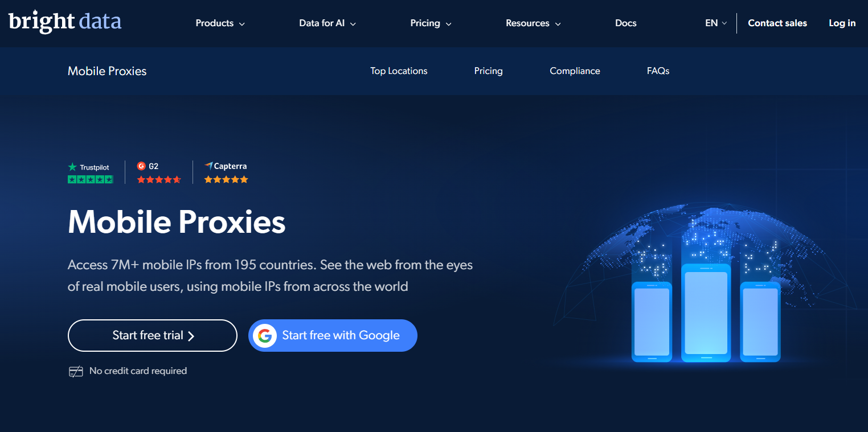Image resolution: width=868 pixels, height=432 pixels.
Task: Click the Start free trial button
Action: [x=153, y=336]
